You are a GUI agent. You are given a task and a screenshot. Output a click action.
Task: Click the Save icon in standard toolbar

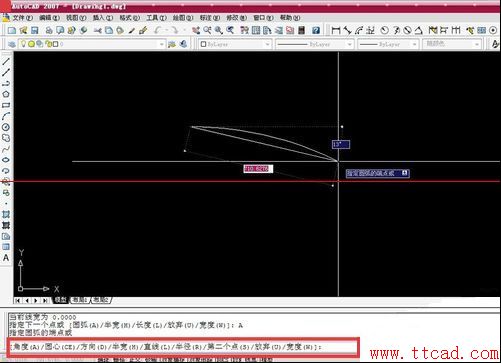pyautogui.click(x=35, y=31)
